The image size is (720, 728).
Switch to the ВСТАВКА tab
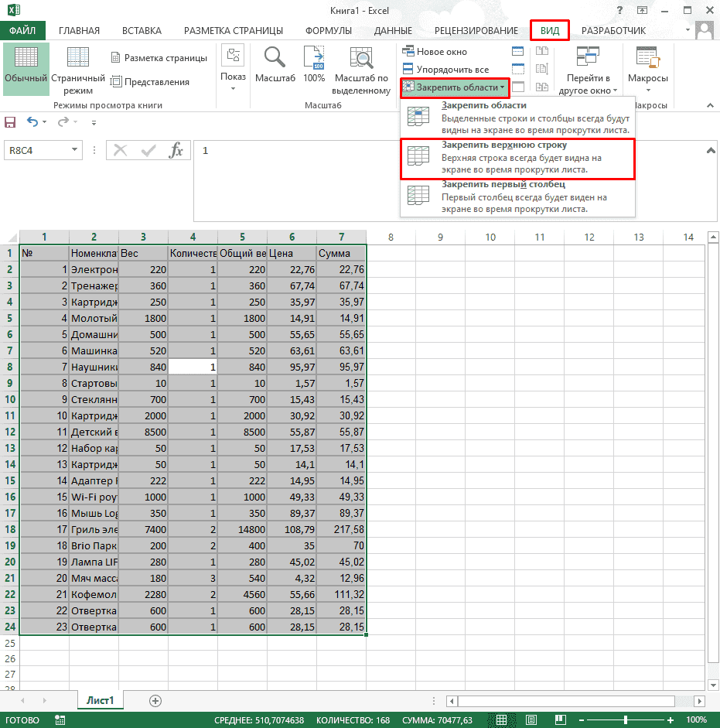coord(142,31)
